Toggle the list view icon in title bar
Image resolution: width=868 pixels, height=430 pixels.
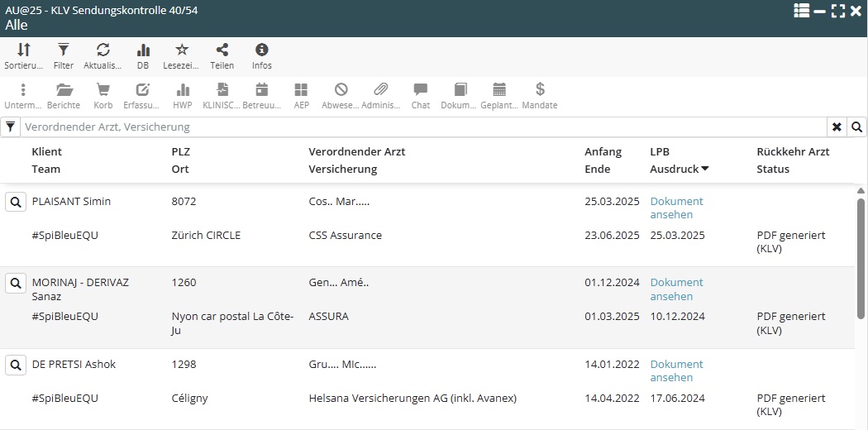[801, 11]
